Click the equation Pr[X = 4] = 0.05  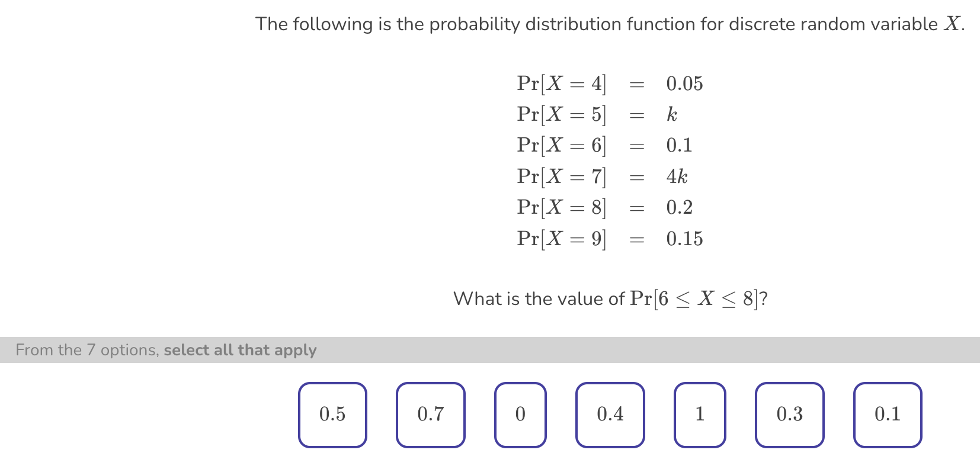(x=609, y=83)
